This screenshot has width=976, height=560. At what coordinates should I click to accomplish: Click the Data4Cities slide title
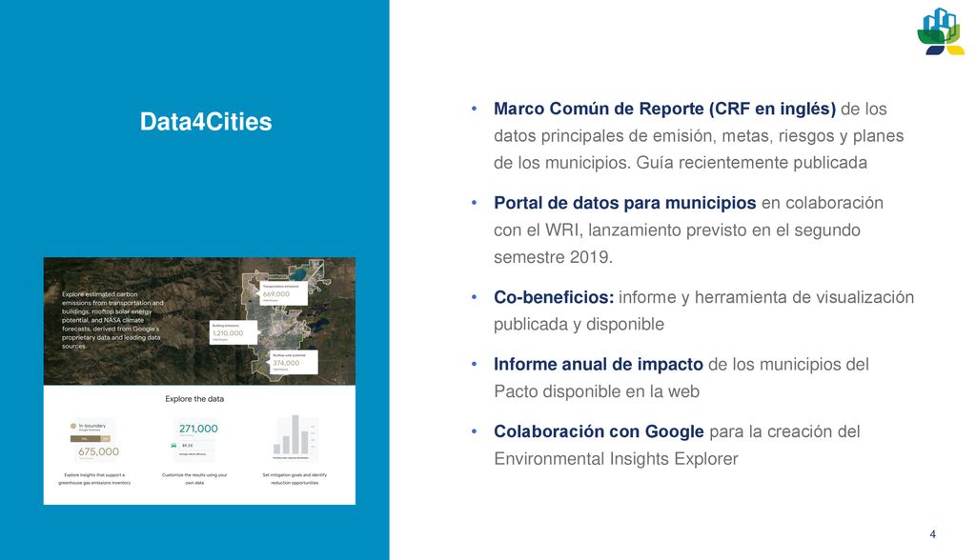(x=206, y=121)
